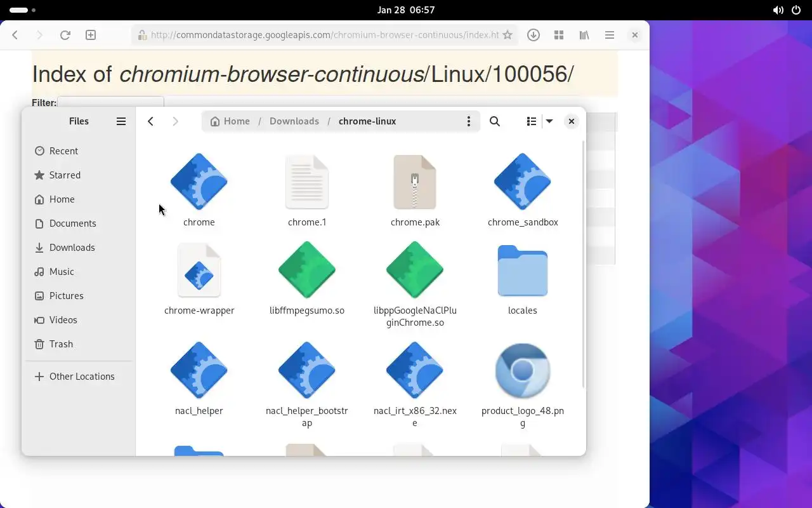The width and height of the screenshot is (812, 508).
Task: Click the Filter input field in browser
Action: click(111, 102)
